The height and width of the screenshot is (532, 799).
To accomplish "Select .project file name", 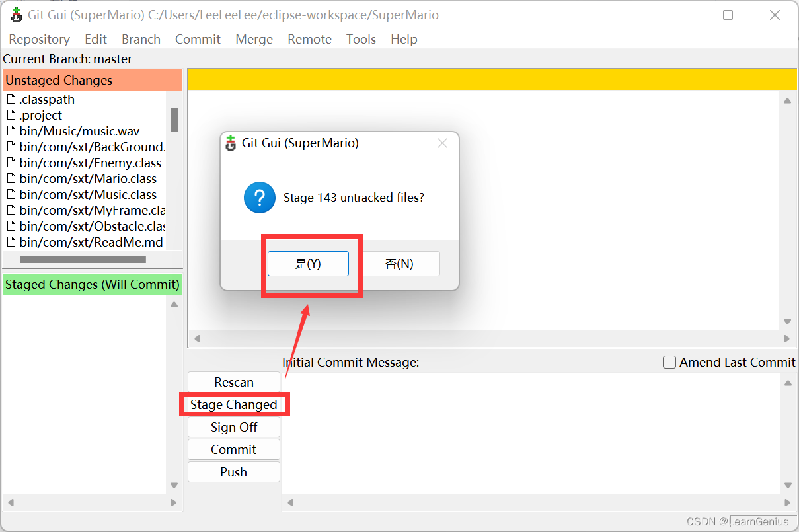I will [x=40, y=116].
